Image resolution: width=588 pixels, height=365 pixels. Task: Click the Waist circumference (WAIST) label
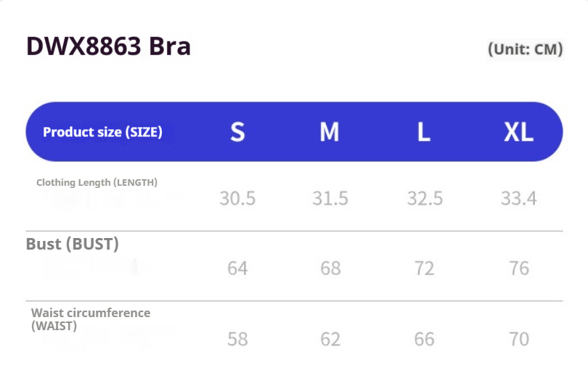(x=90, y=319)
